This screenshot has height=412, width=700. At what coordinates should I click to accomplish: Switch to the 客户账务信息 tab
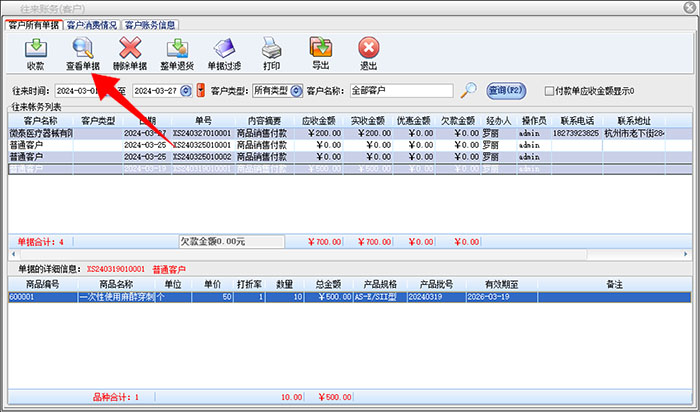pyautogui.click(x=151, y=24)
